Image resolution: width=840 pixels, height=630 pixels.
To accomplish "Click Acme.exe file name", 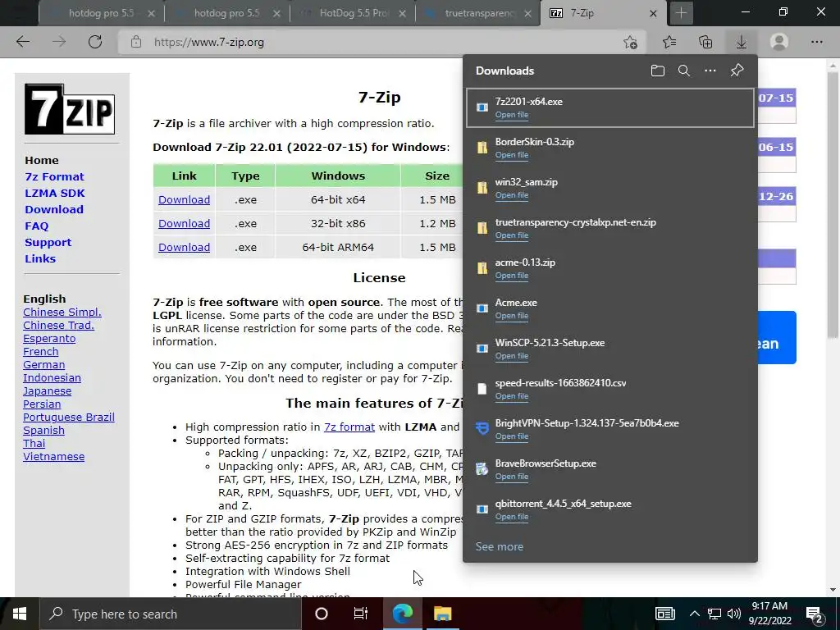I will pyautogui.click(x=516, y=303).
